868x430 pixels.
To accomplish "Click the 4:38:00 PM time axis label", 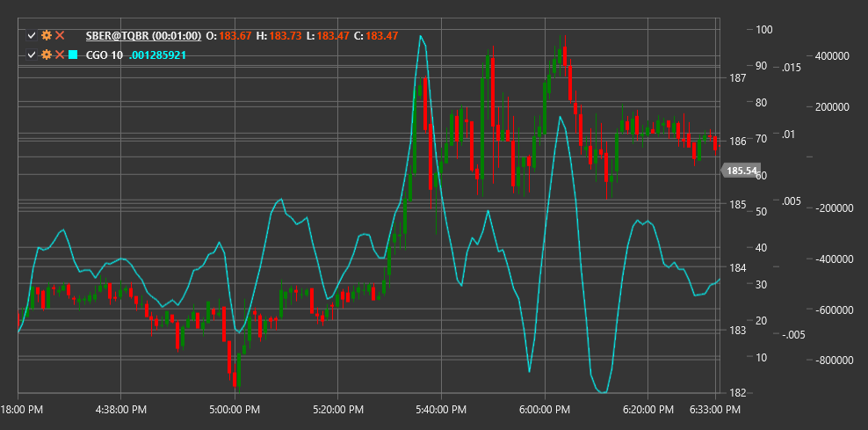I will tap(120, 411).
